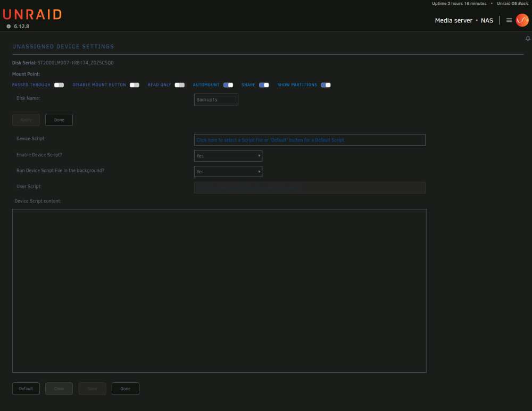Click the Device Script file selector field
The width and height of the screenshot is (532, 411).
(310, 140)
